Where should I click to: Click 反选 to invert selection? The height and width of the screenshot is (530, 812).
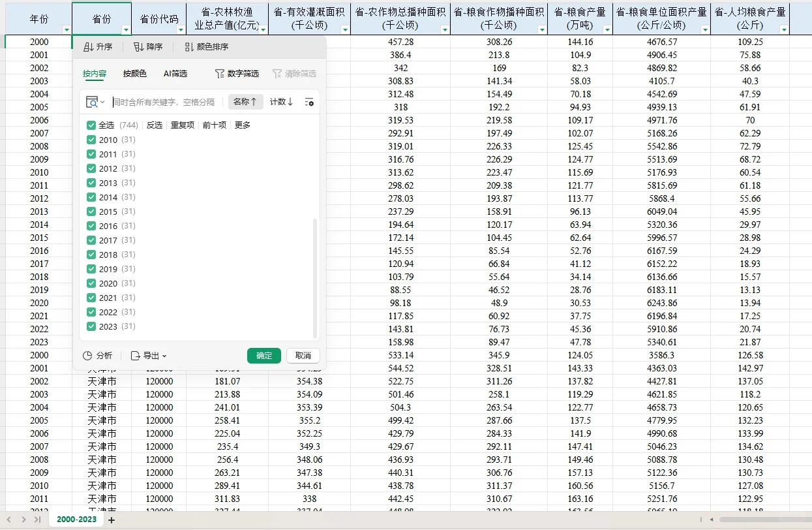coord(155,124)
